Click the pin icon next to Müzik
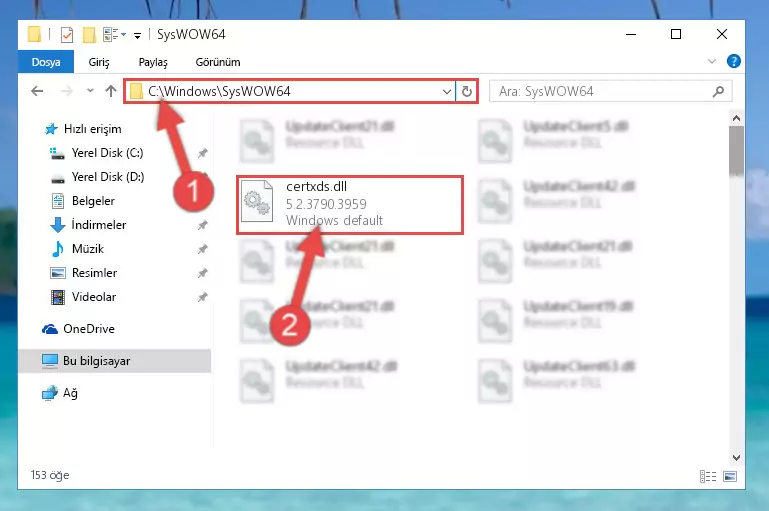The height and width of the screenshot is (511, 769). coord(202,250)
